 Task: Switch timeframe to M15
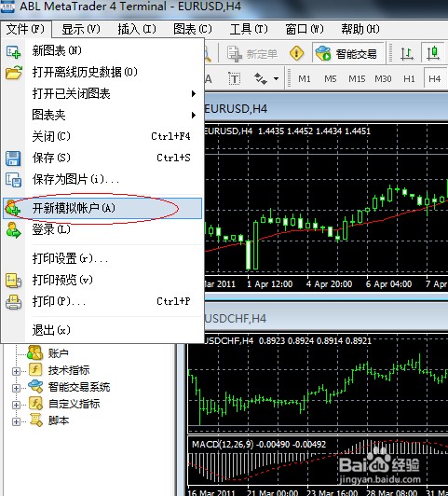click(x=357, y=78)
